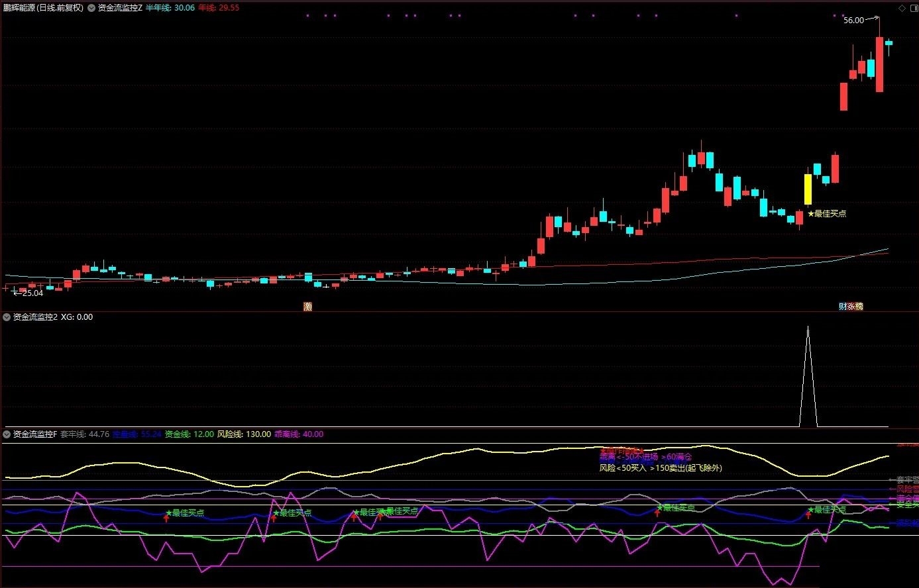Click the 榜 marker icon on timeline
The width and height of the screenshot is (919, 588).
tap(859, 307)
